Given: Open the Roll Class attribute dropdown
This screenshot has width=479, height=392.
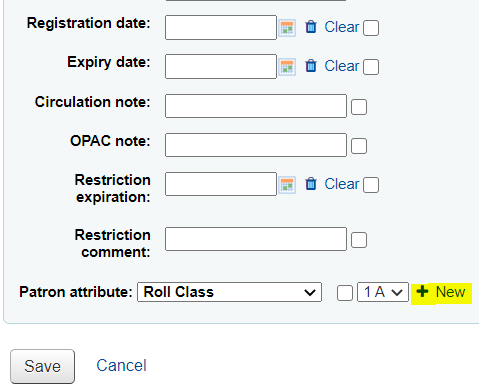Looking at the screenshot, I should (230, 292).
